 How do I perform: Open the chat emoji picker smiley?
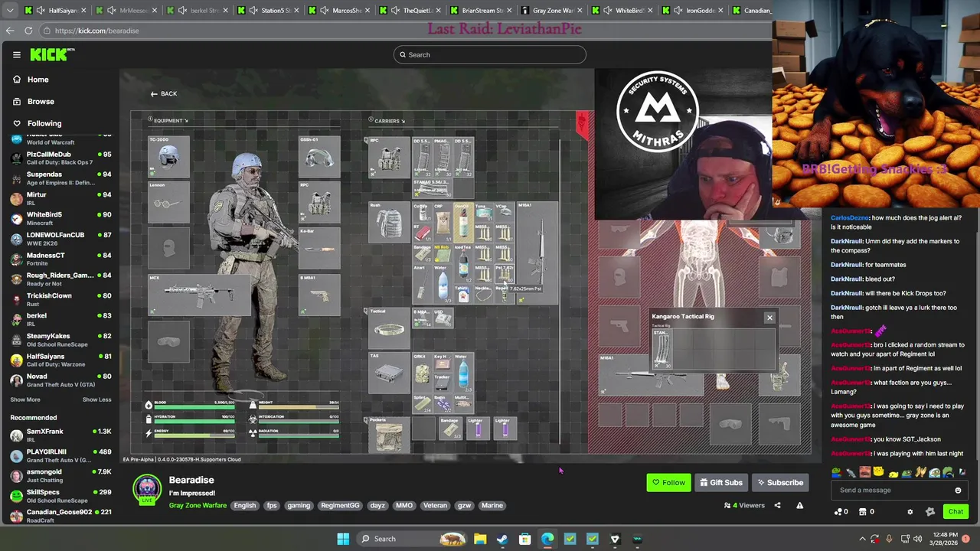[x=958, y=491]
